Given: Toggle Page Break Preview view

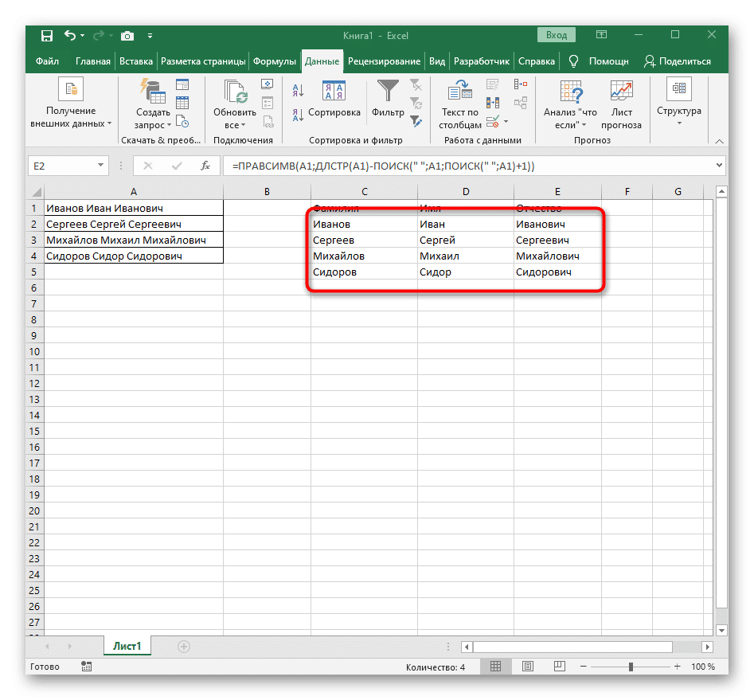Looking at the screenshot, I should tap(559, 667).
